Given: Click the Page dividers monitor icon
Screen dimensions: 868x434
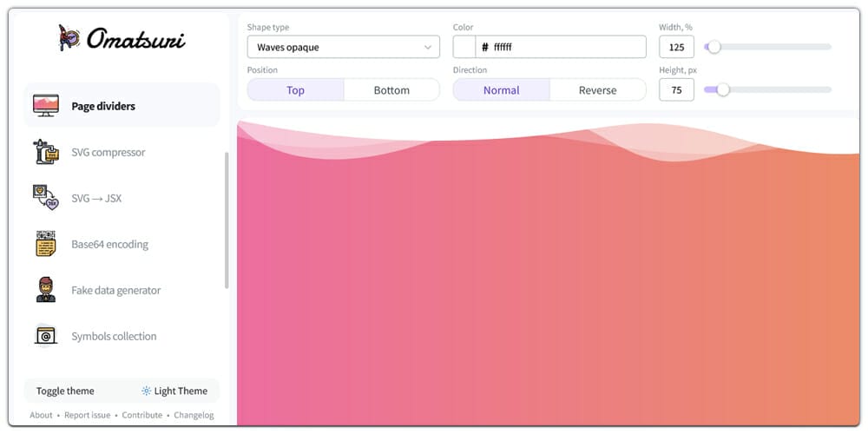Looking at the screenshot, I should click(x=46, y=106).
